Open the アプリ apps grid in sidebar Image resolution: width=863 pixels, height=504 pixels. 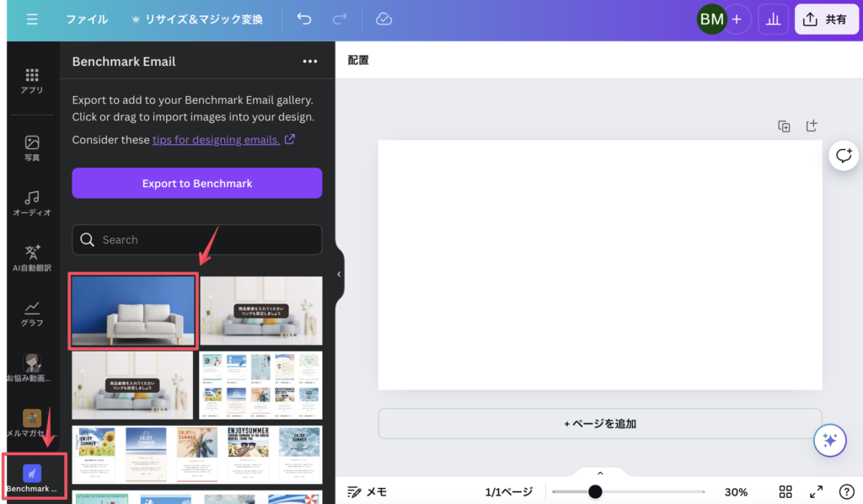32,81
